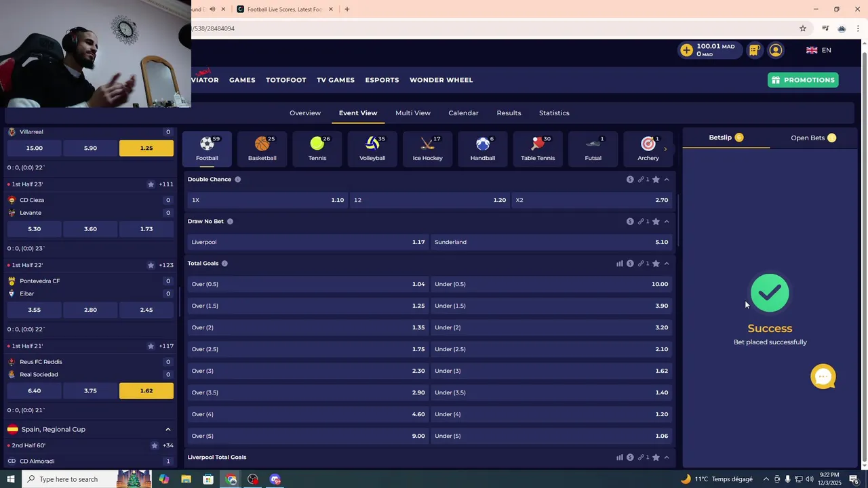This screenshot has height=488, width=868.
Task: Open the user profile icon
Action: [776, 50]
